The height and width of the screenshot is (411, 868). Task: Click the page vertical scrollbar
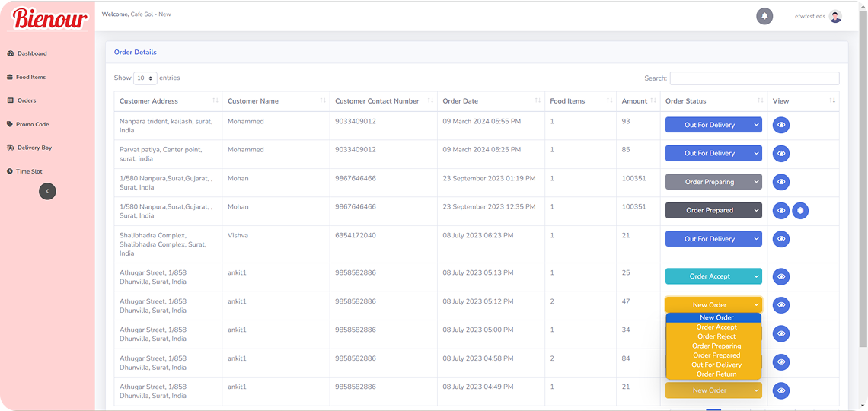[x=863, y=177]
